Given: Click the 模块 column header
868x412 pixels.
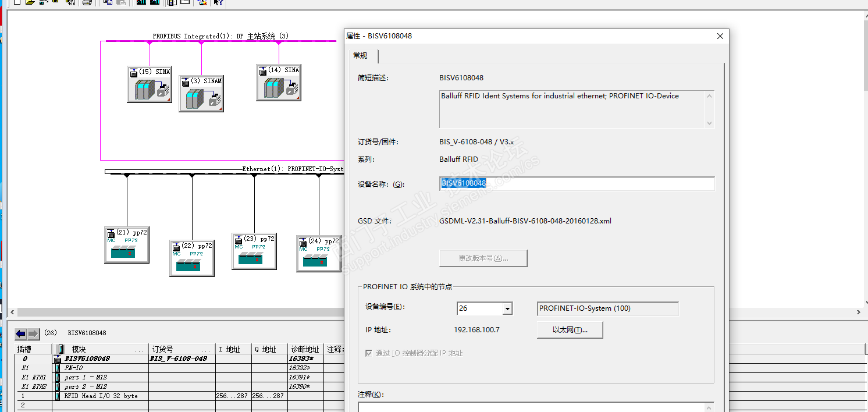Looking at the screenshot, I should [x=100, y=349].
